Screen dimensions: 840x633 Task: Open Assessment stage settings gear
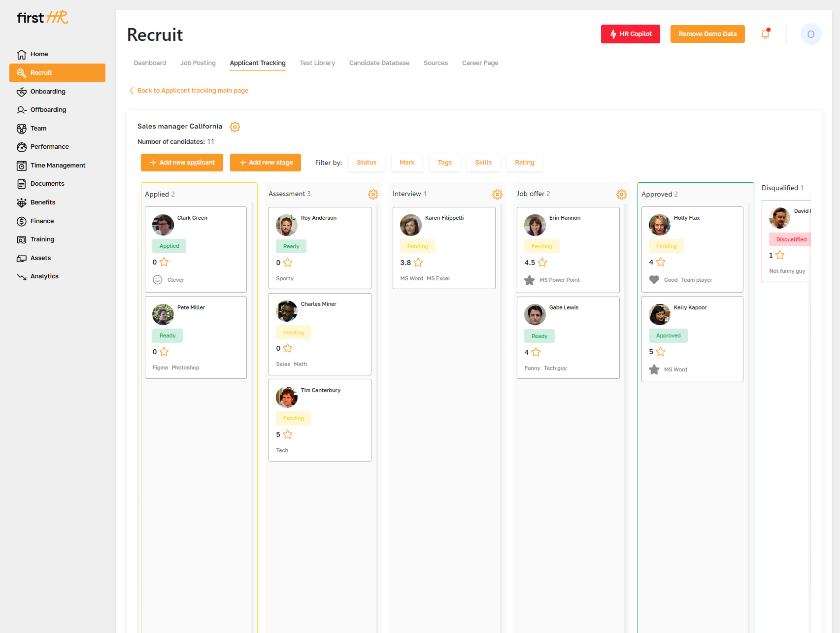[373, 194]
